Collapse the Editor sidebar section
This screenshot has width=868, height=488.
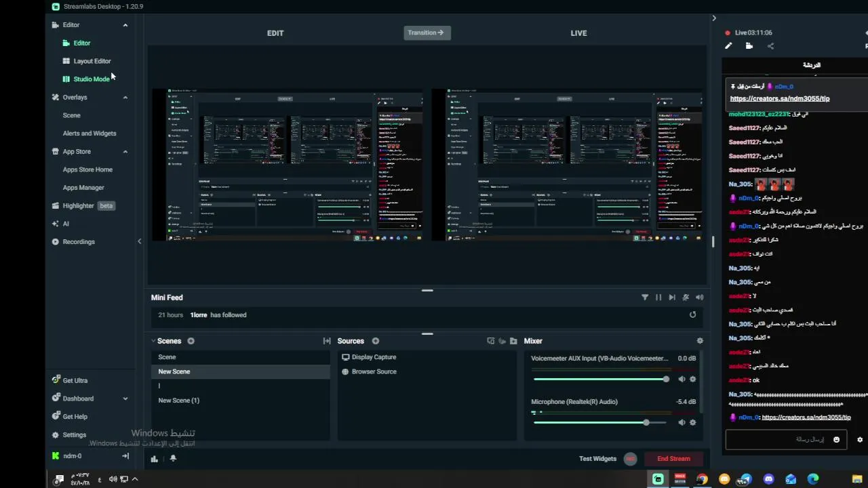(x=125, y=25)
